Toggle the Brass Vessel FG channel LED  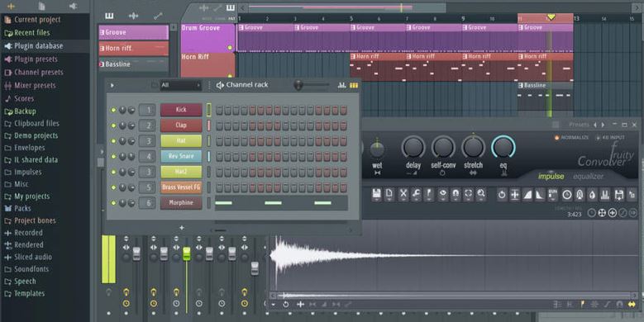point(114,187)
